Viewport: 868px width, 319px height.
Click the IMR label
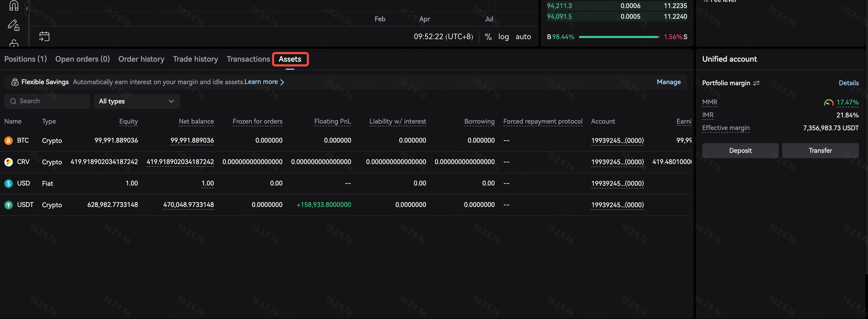point(708,115)
